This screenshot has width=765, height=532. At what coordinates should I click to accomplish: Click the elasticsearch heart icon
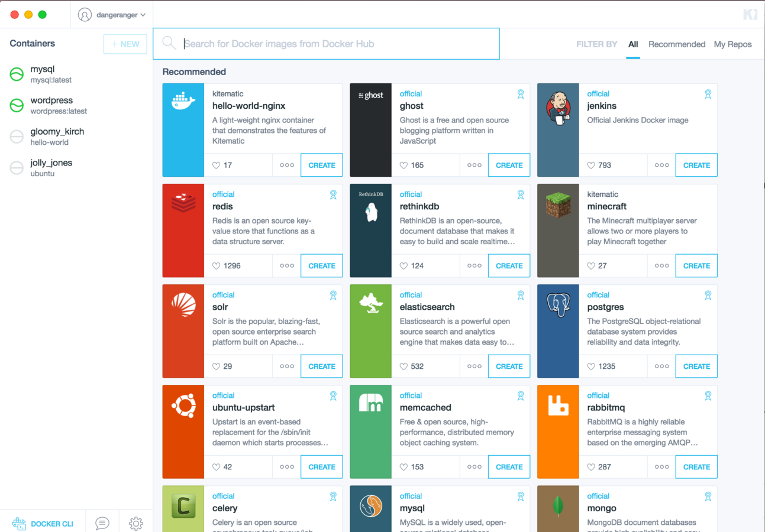click(x=404, y=366)
